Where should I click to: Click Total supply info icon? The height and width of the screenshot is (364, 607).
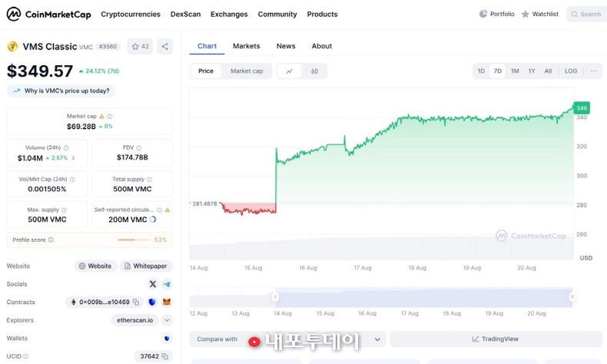[x=149, y=180]
